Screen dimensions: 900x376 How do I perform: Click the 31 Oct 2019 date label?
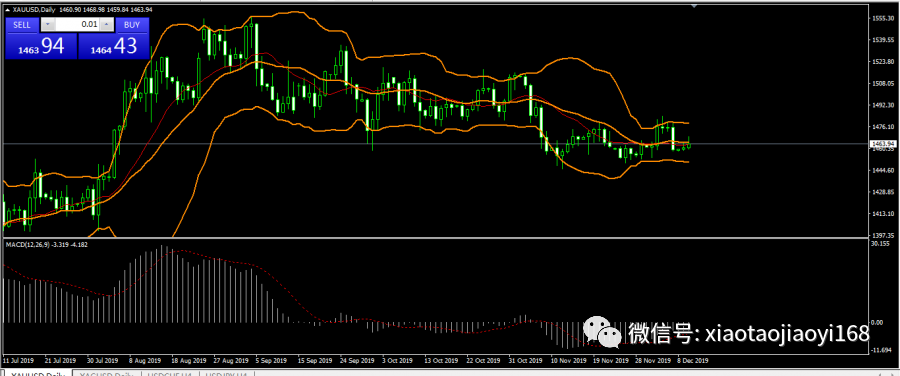(525, 361)
